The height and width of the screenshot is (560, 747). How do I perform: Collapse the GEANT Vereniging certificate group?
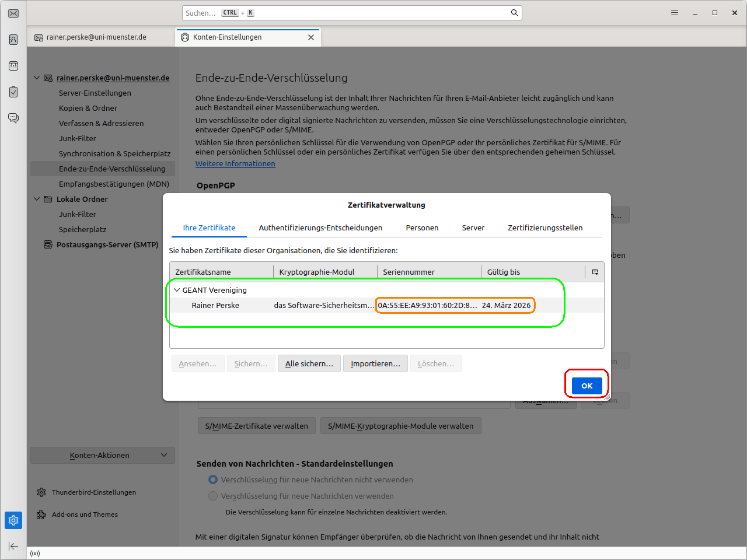tap(177, 290)
